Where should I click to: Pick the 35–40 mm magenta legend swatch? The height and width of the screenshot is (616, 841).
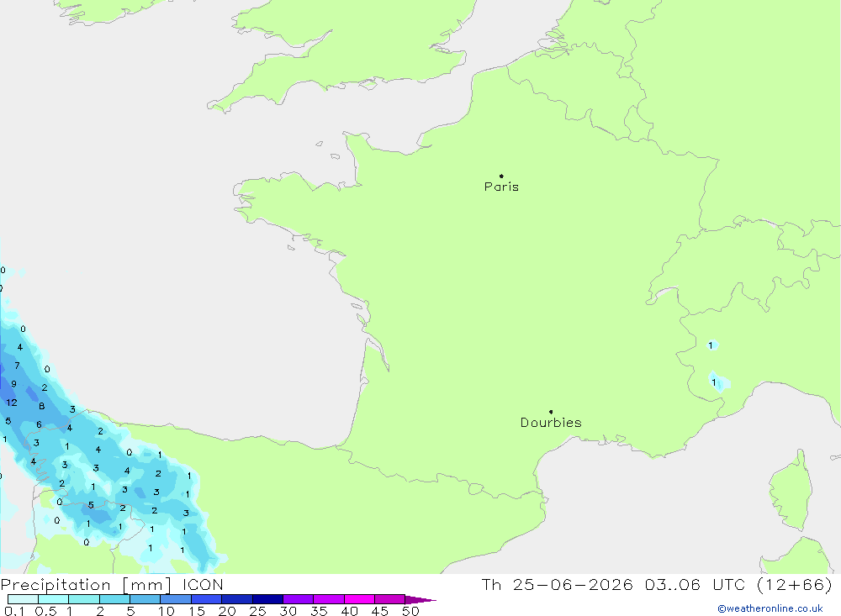[328, 599]
